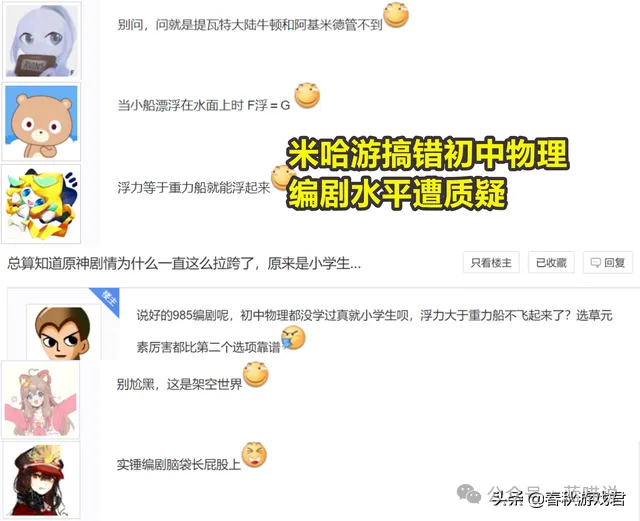640x521 pixels.
Task: Click the yellow headline 米哈游搞错初中物理
Action: tap(427, 154)
